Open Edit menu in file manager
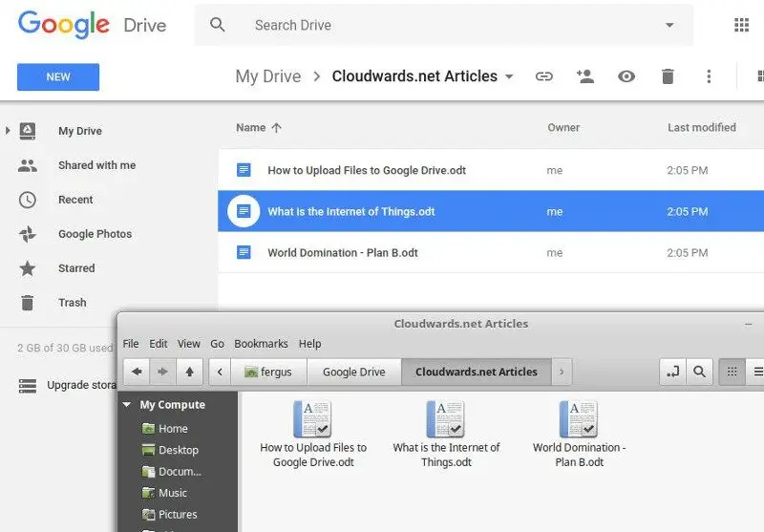This screenshot has width=764, height=532. [159, 344]
